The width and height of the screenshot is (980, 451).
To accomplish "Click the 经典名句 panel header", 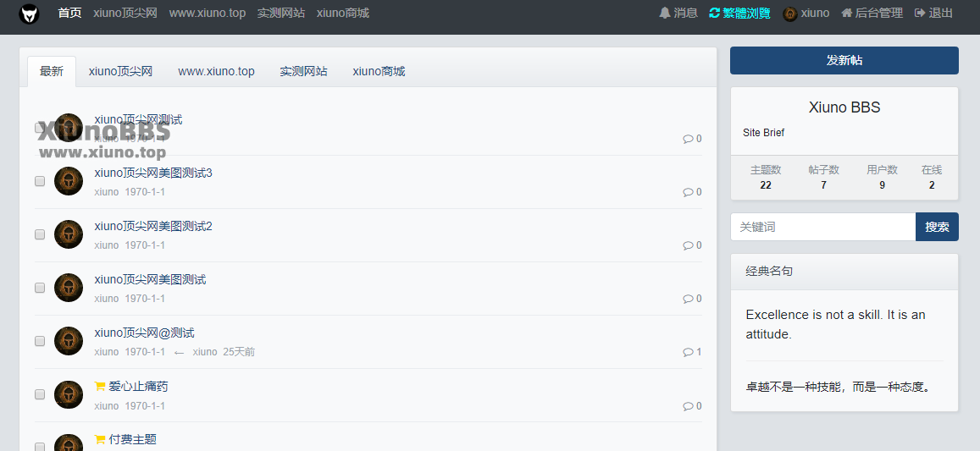I will [844, 271].
